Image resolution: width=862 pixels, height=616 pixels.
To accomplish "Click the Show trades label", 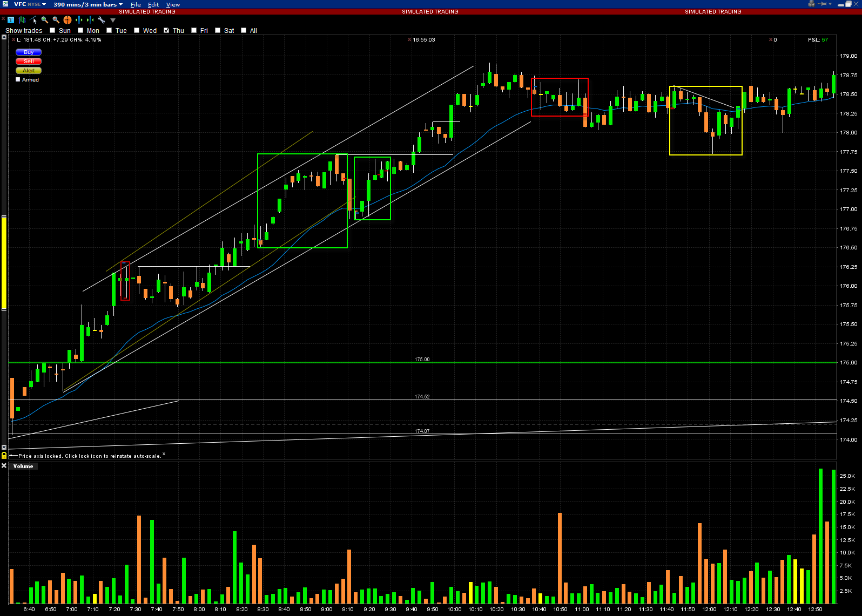I will [24, 31].
